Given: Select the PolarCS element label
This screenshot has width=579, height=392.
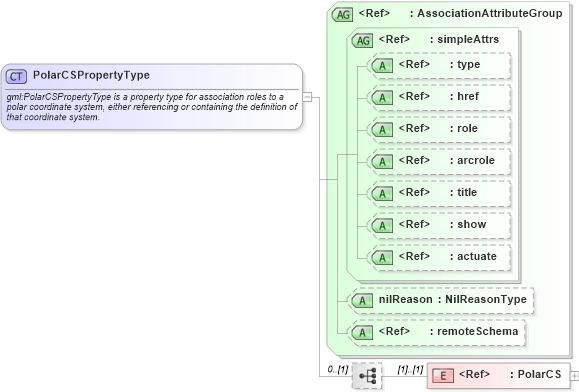Looking at the screenshot, I should [539, 374].
